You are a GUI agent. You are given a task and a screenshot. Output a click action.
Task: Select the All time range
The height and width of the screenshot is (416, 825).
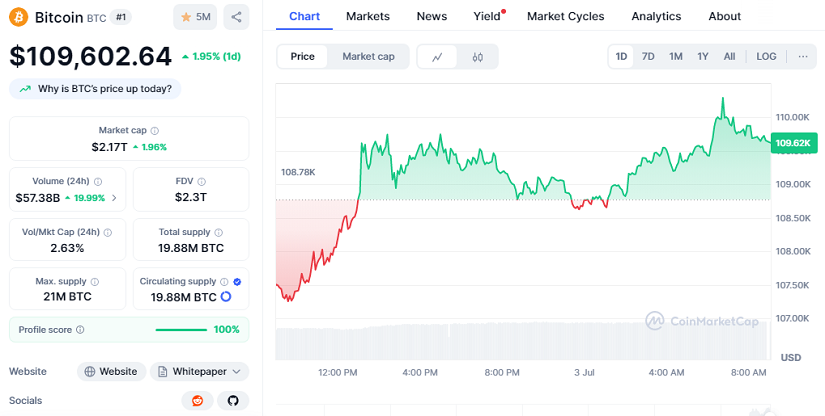729,57
